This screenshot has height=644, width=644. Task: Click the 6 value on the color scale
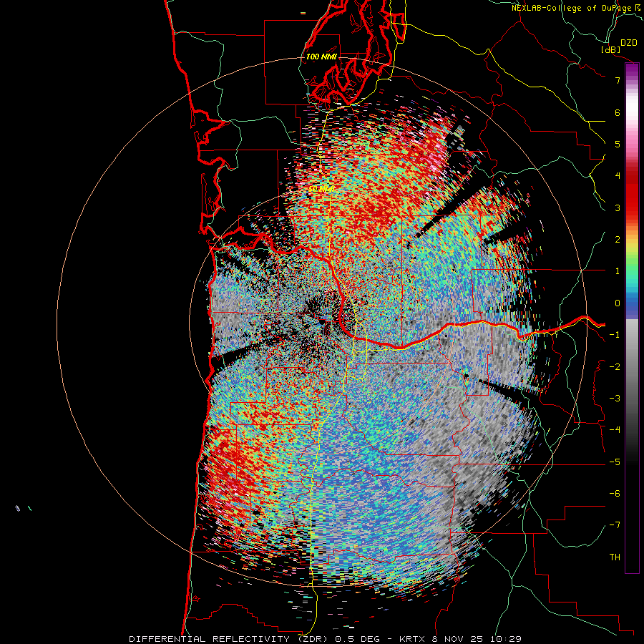618,112
